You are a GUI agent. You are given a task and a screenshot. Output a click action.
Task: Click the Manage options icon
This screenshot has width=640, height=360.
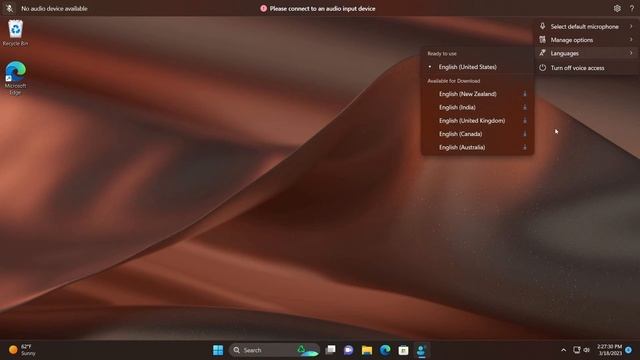pos(542,40)
